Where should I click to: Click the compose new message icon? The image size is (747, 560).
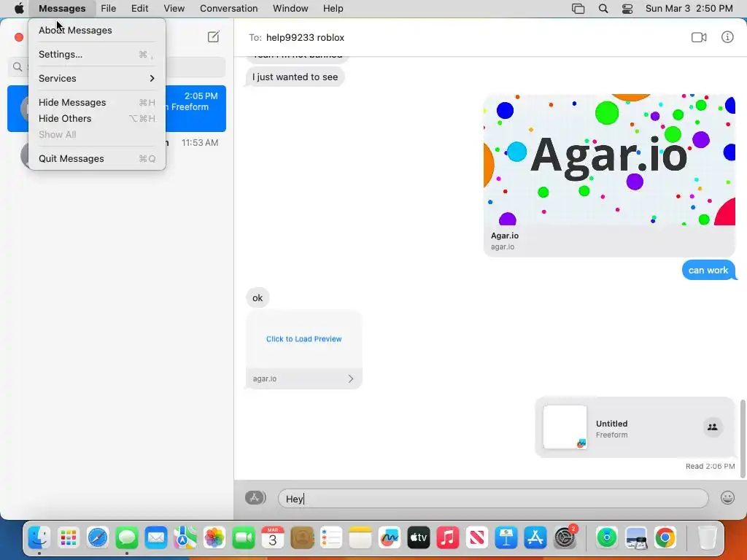point(214,36)
